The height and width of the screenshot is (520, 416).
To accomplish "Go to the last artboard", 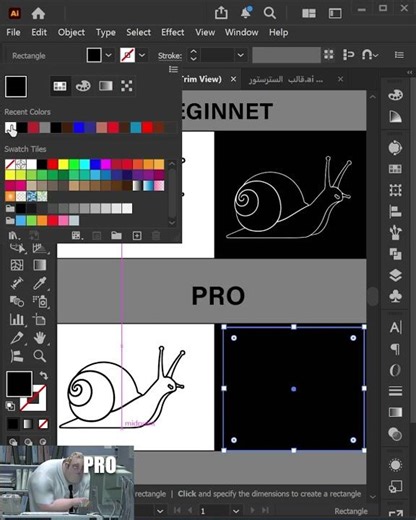I will point(265,510).
